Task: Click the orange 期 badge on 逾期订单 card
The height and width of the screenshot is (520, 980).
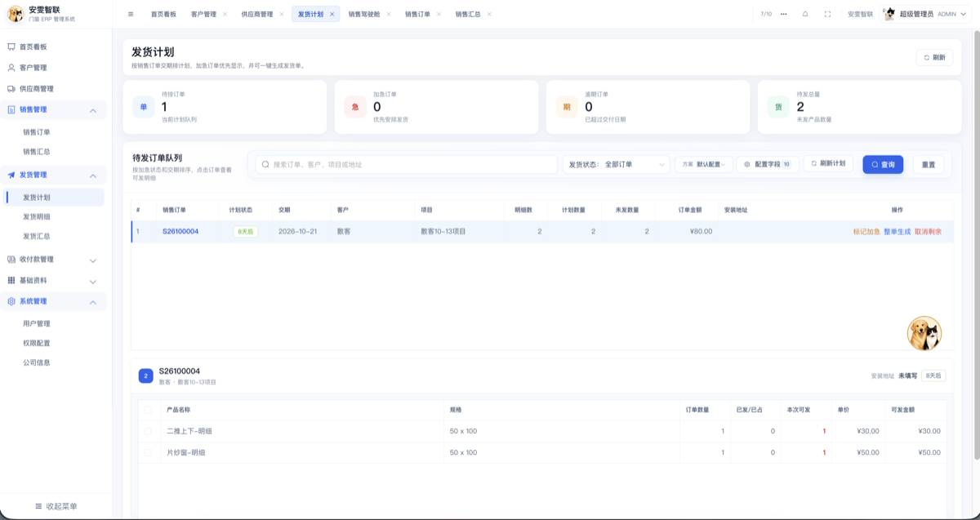Action: point(567,107)
